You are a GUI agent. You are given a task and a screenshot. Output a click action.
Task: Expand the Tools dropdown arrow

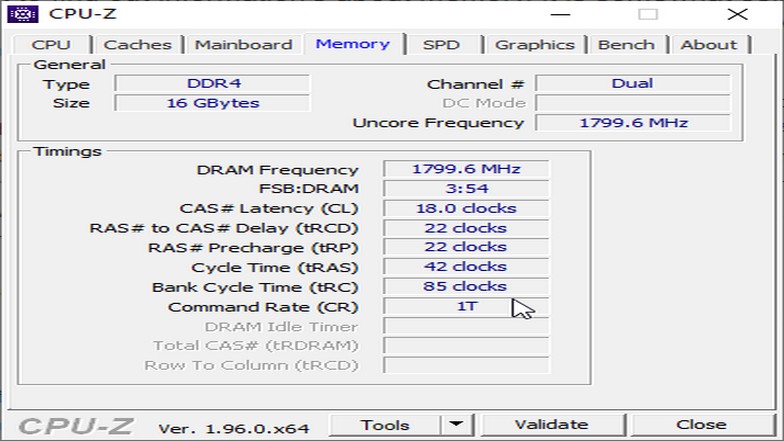[x=456, y=425]
